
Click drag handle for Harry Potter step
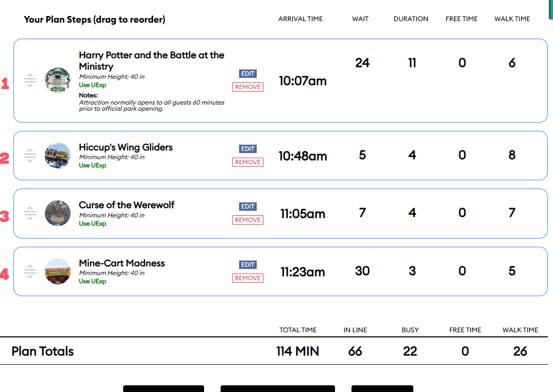click(30, 80)
